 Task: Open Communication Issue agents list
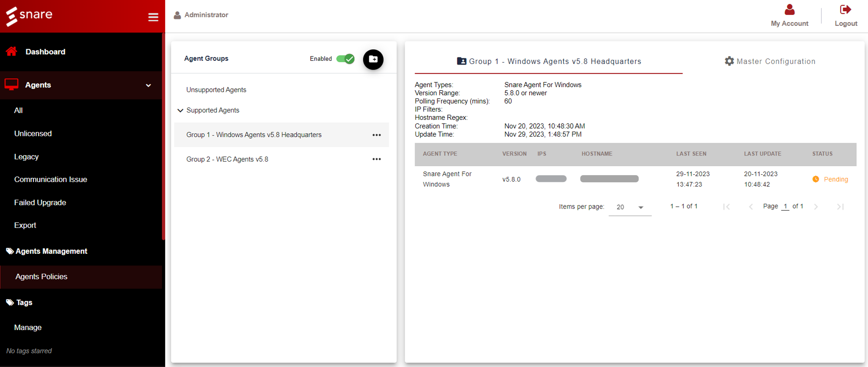51,179
